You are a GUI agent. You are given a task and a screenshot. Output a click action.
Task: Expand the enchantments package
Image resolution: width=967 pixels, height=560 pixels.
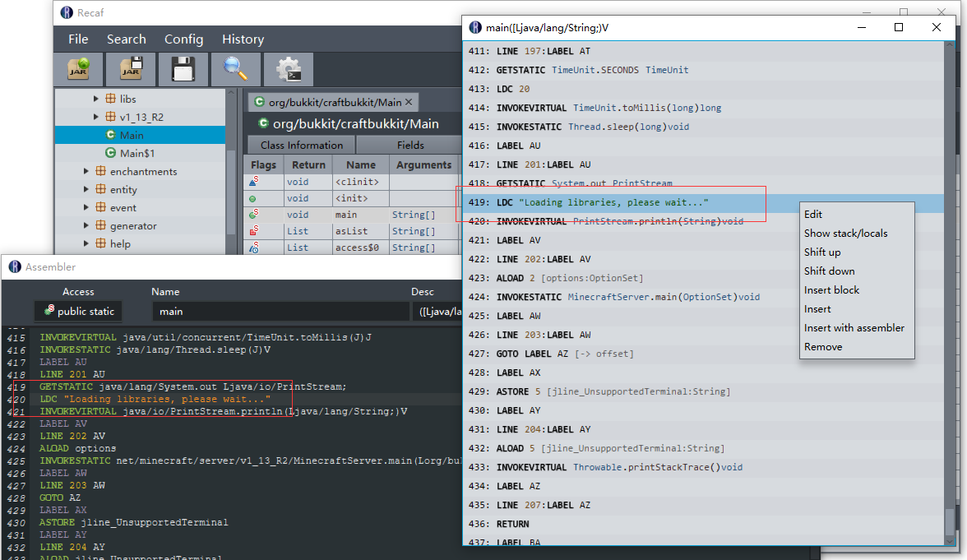85,171
